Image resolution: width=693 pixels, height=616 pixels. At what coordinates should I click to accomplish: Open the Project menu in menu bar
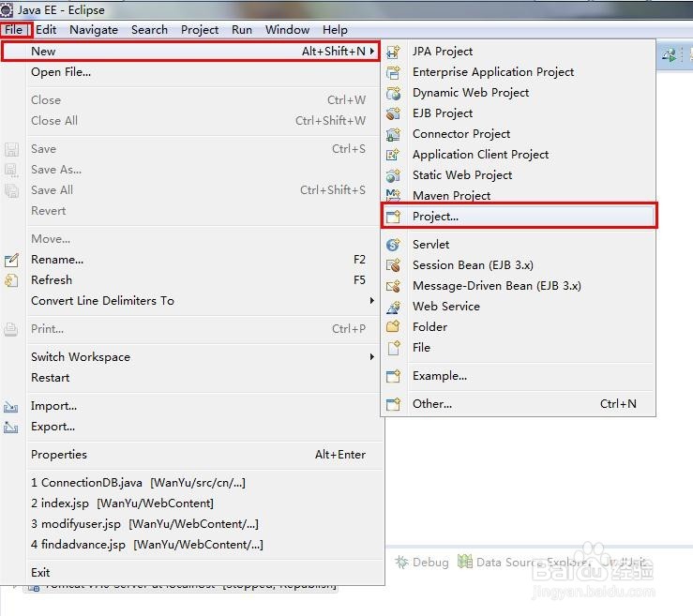(200, 30)
